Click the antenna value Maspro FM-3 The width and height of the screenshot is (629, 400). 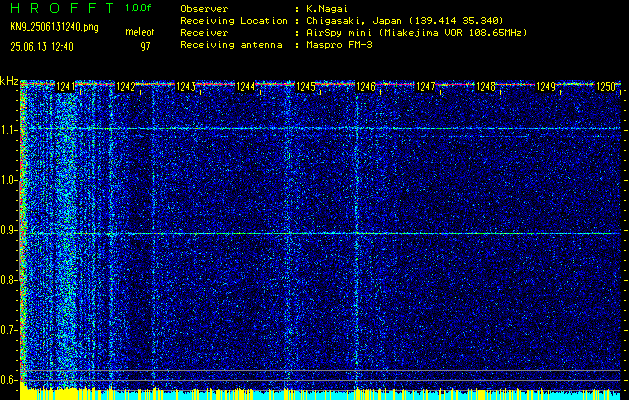coord(339,45)
